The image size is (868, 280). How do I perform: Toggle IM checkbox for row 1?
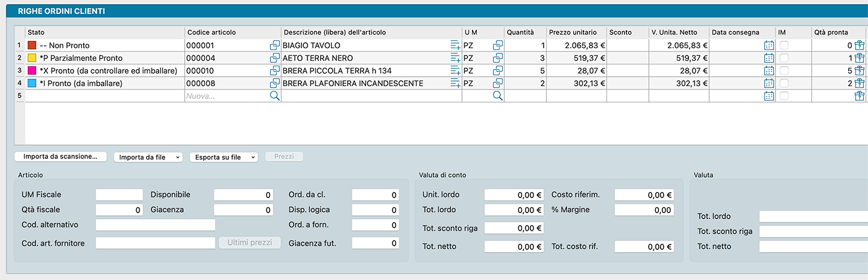(784, 45)
